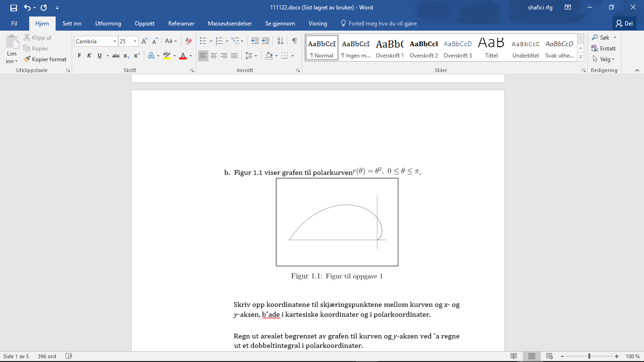
Task: Open the Fil menu
Action: (14, 24)
